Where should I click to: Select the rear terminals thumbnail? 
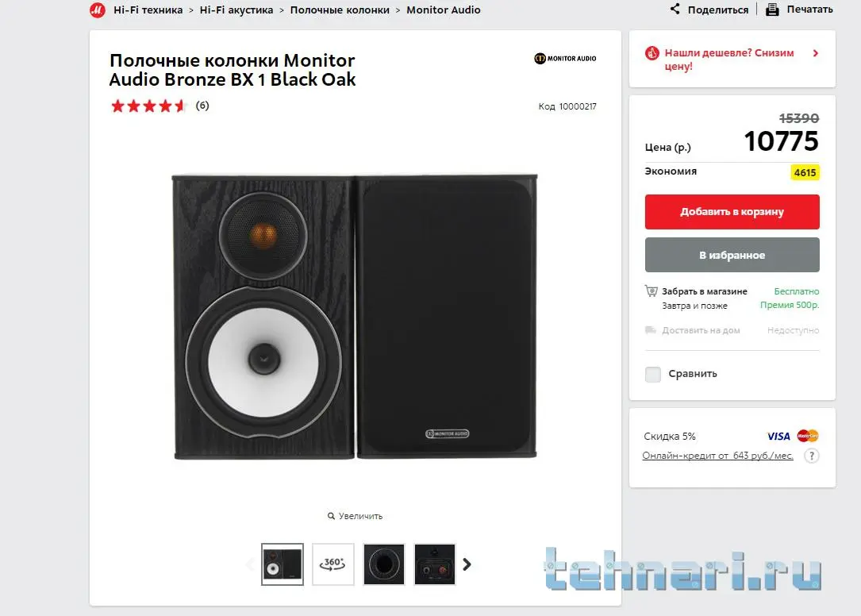[x=434, y=564]
